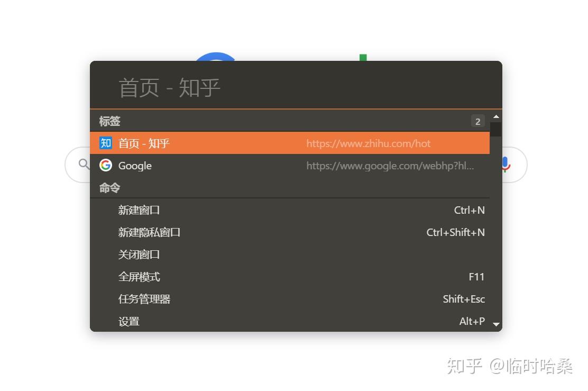Choose the 新建隐私窗口 command
Viewport: 588px width, 391px height.
289,232
